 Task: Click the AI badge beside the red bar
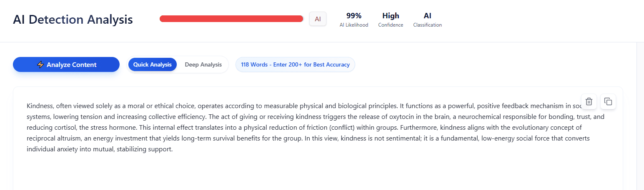click(x=318, y=19)
